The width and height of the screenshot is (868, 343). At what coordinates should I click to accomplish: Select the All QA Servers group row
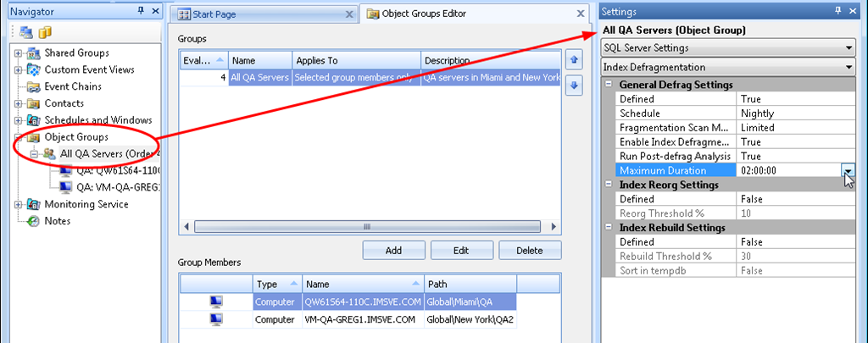coord(370,78)
